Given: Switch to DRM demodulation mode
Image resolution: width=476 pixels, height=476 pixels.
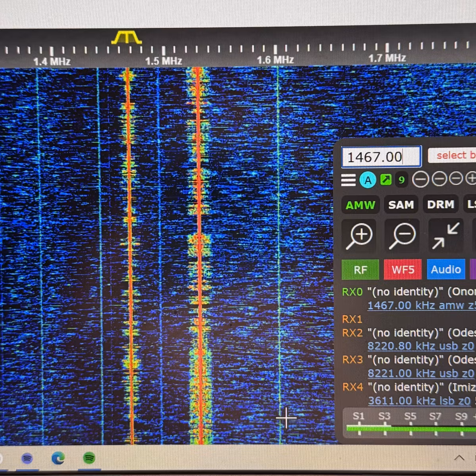Looking at the screenshot, I should [x=440, y=204].
